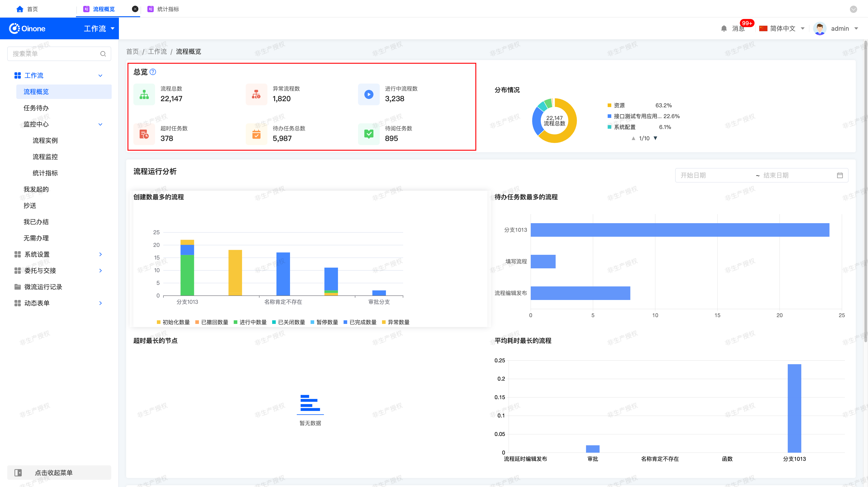Viewport: 868px width, 487px height.
Task: Click the search magnifier icon in menu search
Action: click(103, 54)
